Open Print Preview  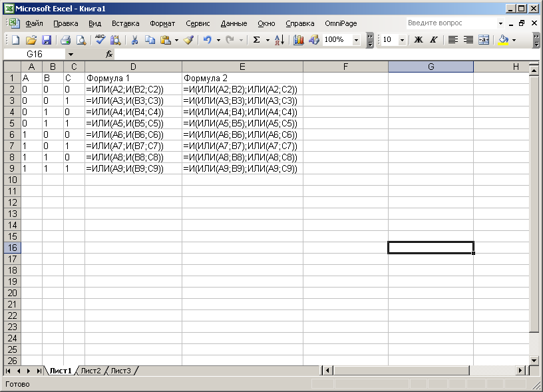[81, 40]
